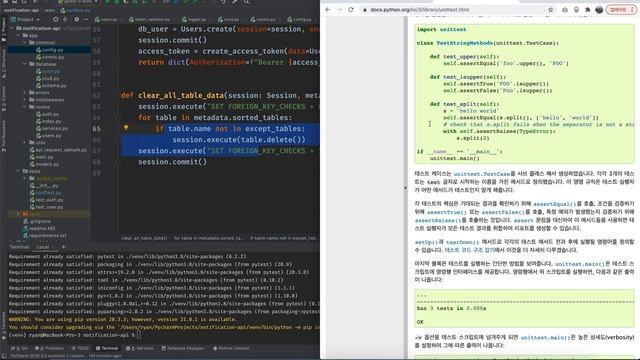Bookmark the page with star icon
This screenshot has width=640, height=360.
point(550,9)
